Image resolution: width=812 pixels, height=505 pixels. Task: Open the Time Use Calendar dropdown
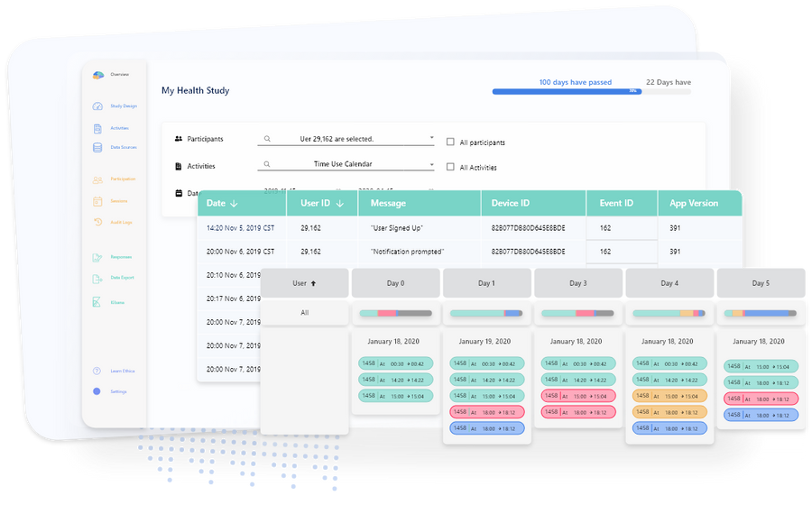coord(432,164)
